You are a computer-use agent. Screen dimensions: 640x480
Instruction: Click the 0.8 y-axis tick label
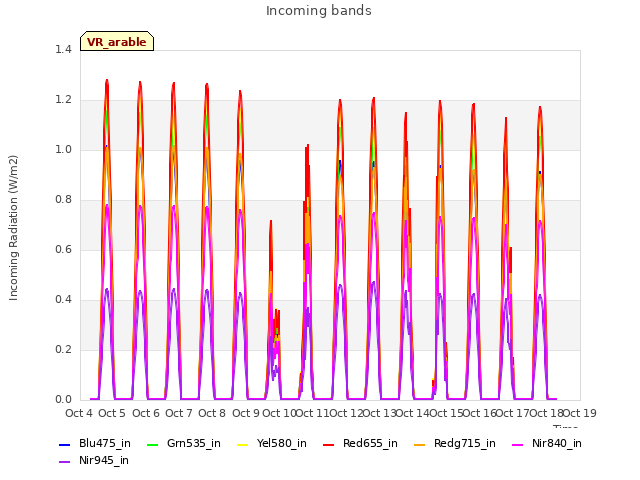(x=63, y=199)
